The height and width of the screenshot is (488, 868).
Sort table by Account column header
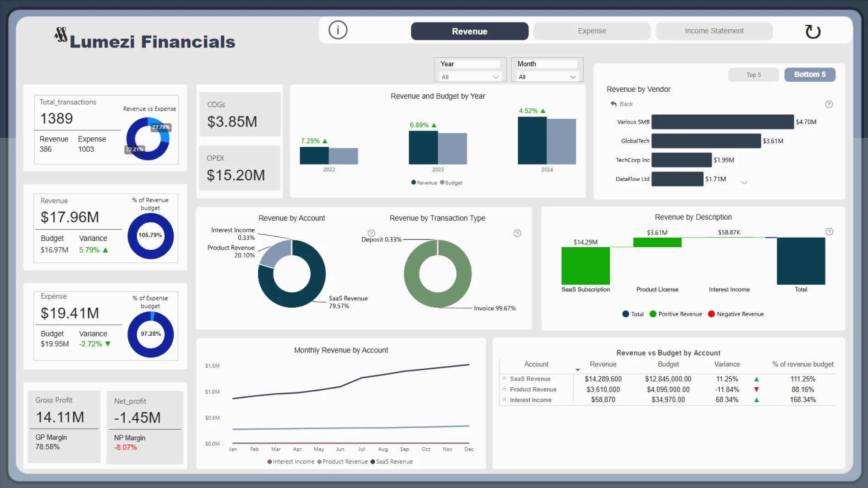click(536, 364)
